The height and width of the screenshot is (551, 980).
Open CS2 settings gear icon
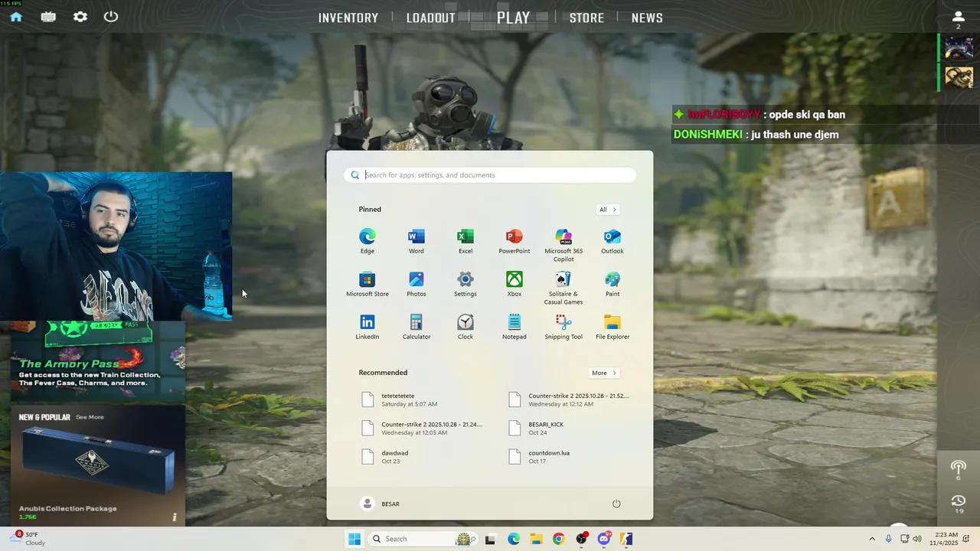pos(80,17)
